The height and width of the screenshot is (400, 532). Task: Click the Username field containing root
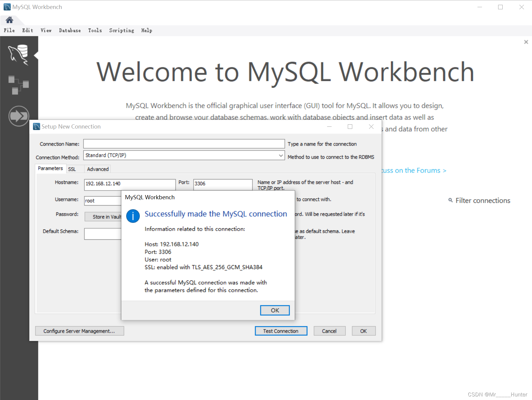tap(103, 201)
